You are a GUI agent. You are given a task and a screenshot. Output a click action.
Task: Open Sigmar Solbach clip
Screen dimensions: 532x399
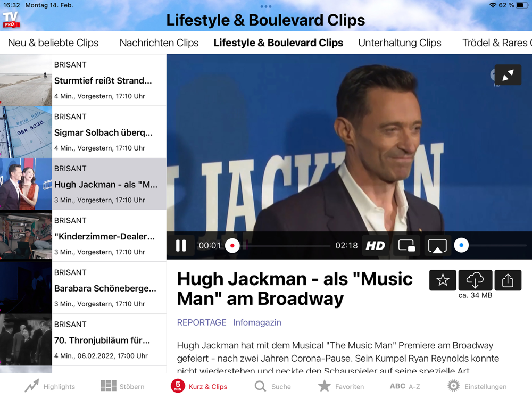coord(83,132)
